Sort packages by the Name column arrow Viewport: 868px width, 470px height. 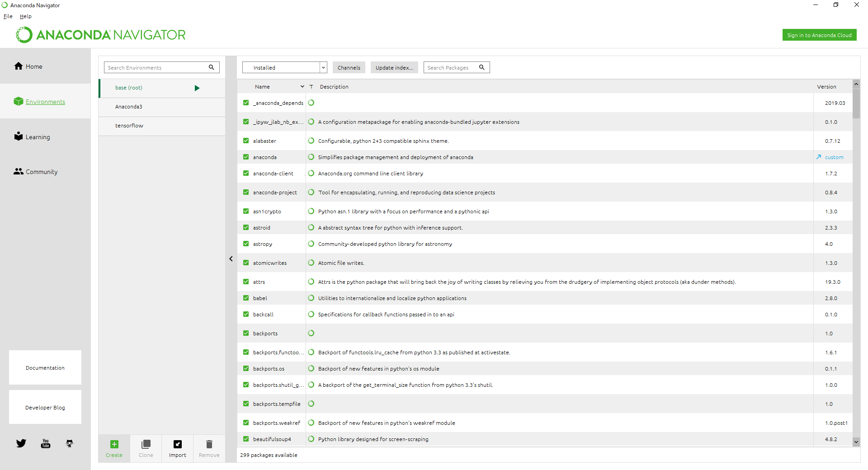(302, 86)
